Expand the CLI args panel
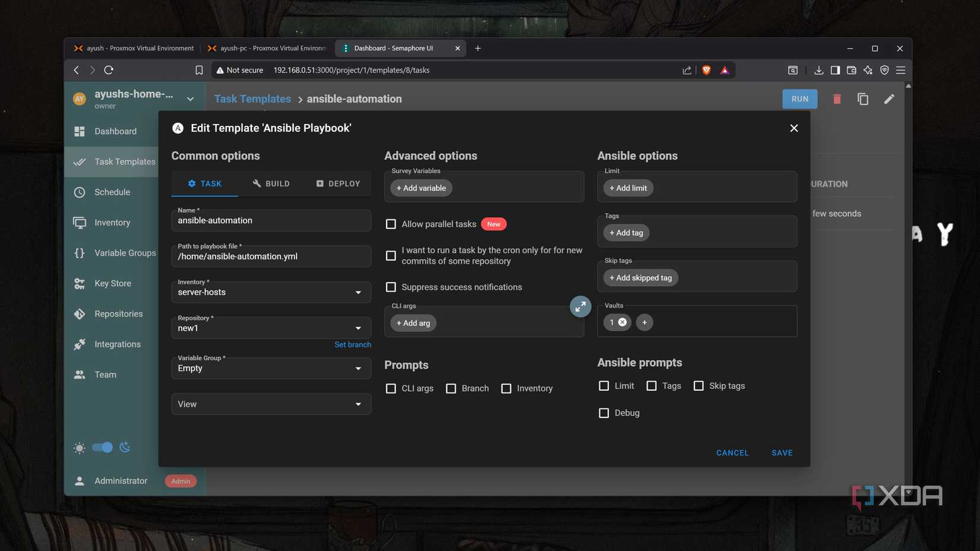The image size is (980, 551). click(580, 306)
